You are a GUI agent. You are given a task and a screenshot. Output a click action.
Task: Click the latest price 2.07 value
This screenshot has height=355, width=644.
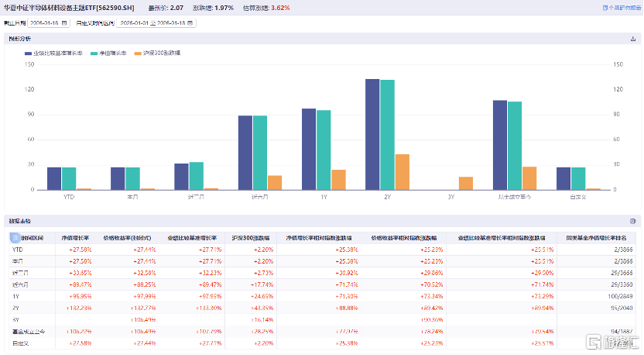(x=176, y=8)
